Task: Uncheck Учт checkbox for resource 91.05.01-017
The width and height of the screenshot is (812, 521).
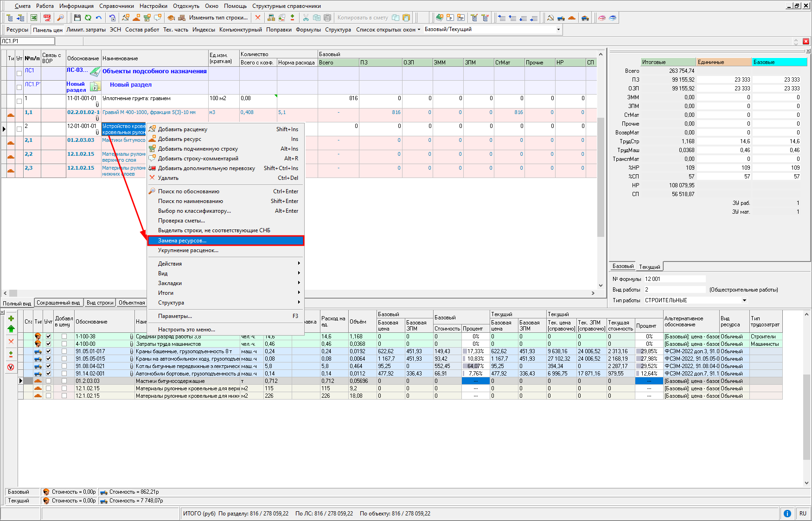Action: pos(48,351)
